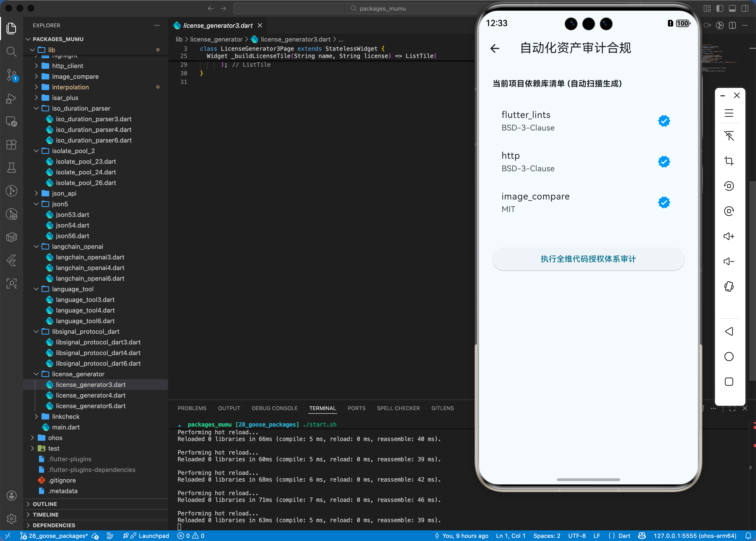756x541 pixels.
Task: Tap the emulator back triangle button
Action: click(x=729, y=331)
